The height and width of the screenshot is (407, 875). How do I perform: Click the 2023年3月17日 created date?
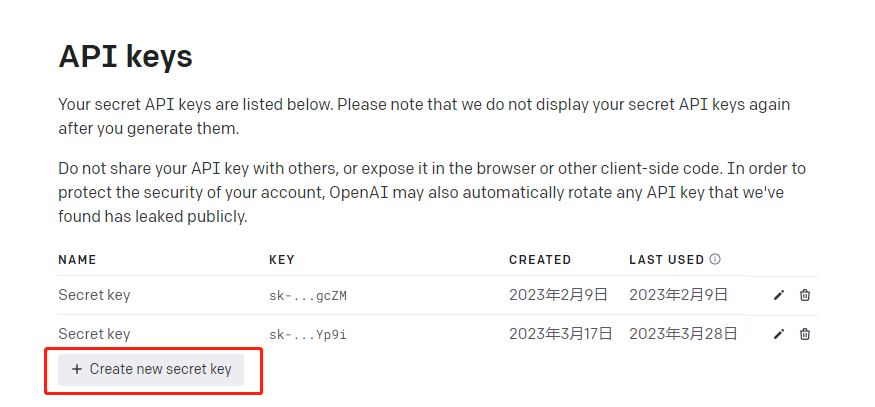(x=561, y=334)
